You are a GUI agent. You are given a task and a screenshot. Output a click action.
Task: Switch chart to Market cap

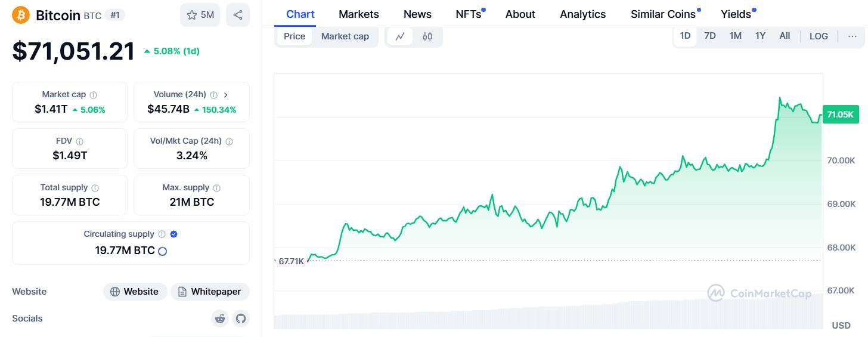pyautogui.click(x=345, y=36)
